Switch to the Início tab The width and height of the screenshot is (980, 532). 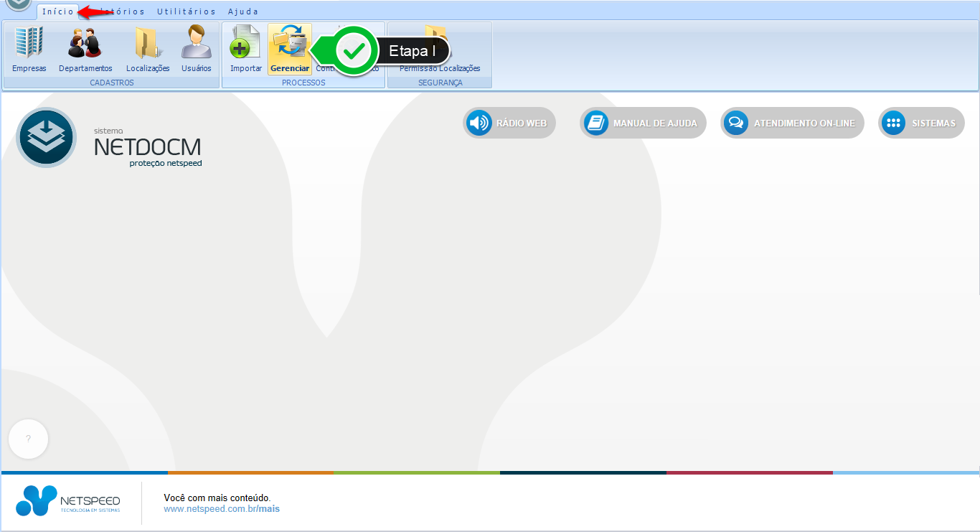coord(58,11)
